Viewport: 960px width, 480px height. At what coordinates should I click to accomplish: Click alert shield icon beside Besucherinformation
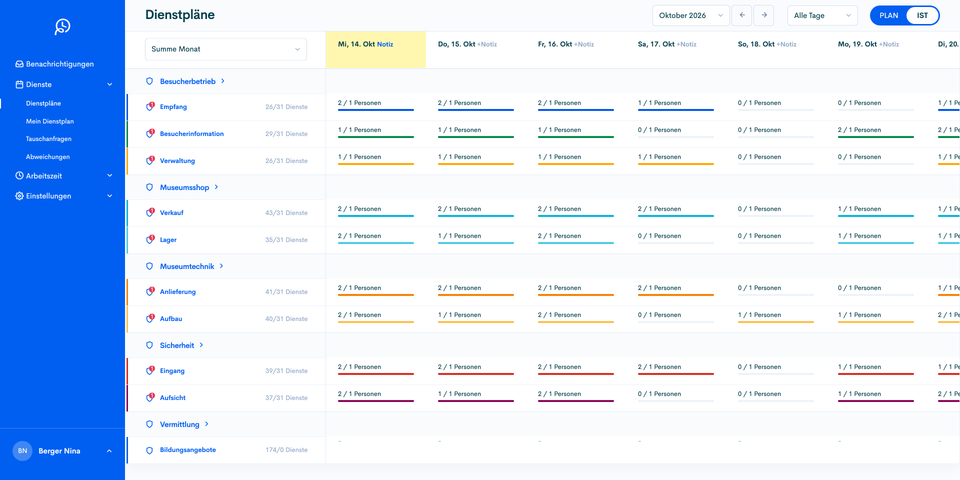pyautogui.click(x=150, y=133)
